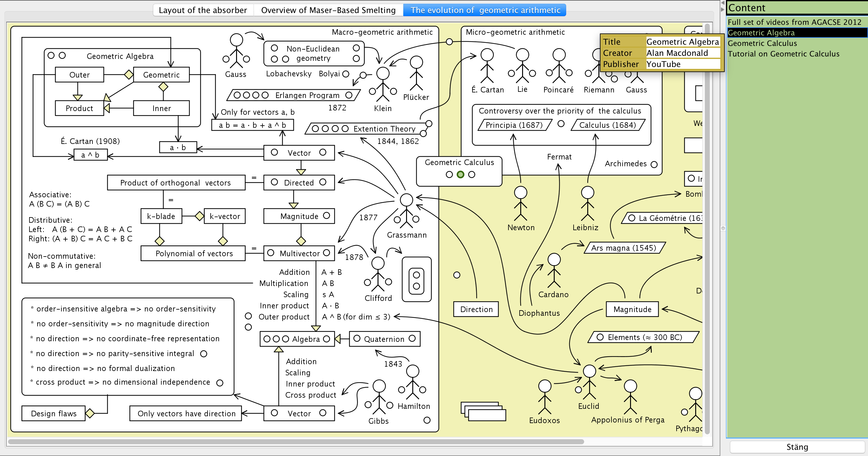
Task: Collapse Content panel with right-pointing divider arrow
Action: point(723,9)
